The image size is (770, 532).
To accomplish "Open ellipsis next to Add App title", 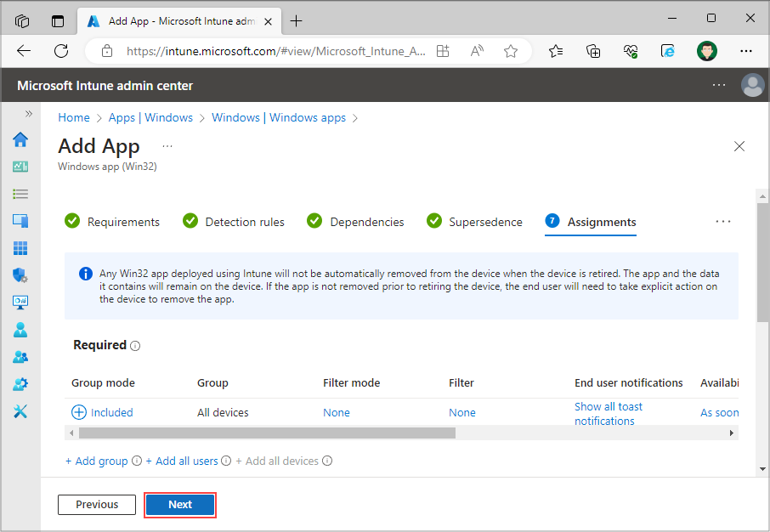I will pyautogui.click(x=167, y=146).
